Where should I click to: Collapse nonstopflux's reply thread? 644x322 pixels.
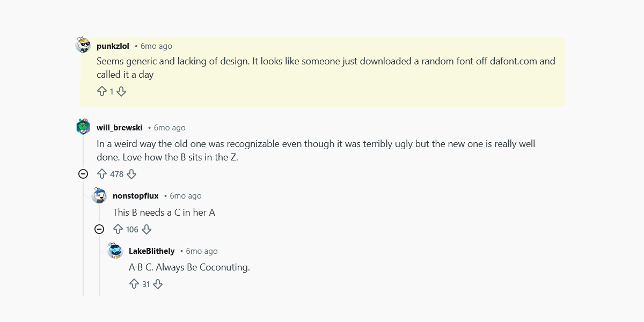click(x=99, y=229)
